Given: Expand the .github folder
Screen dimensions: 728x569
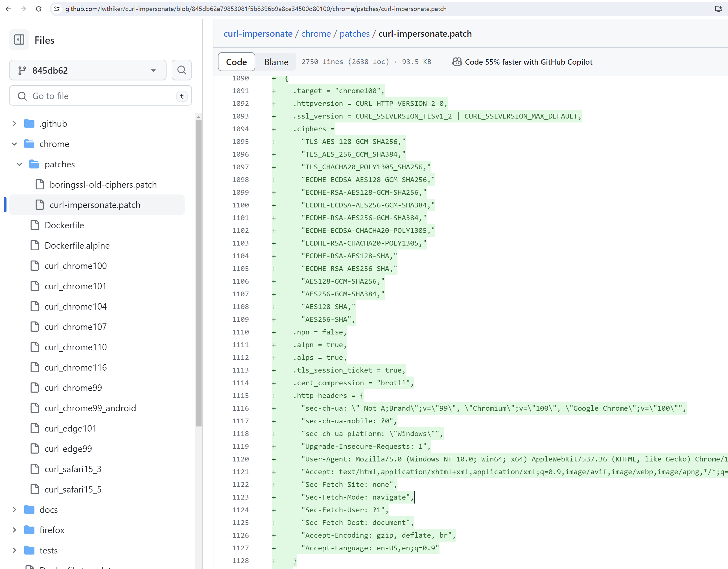Looking at the screenshot, I should [14, 124].
